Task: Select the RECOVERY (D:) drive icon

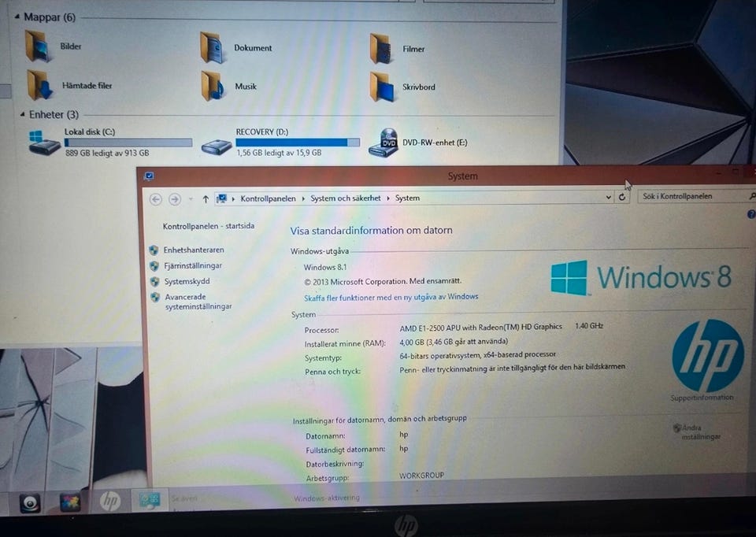Action: [217, 146]
